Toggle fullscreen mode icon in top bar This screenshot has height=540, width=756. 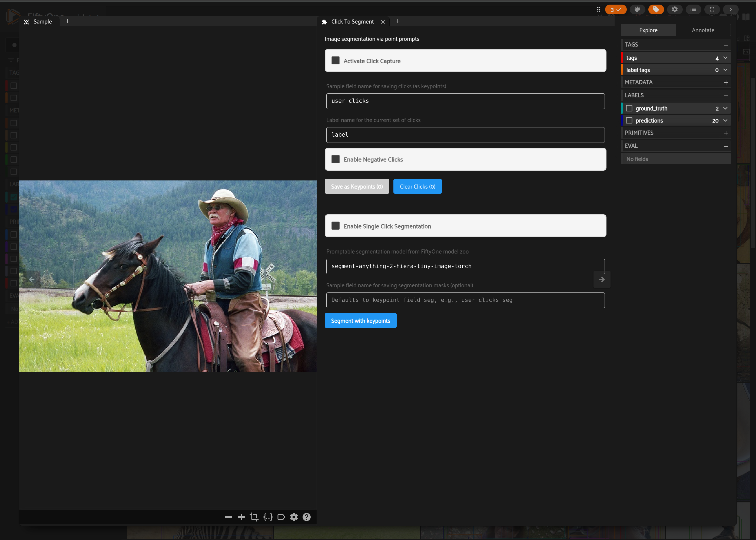click(712, 9)
